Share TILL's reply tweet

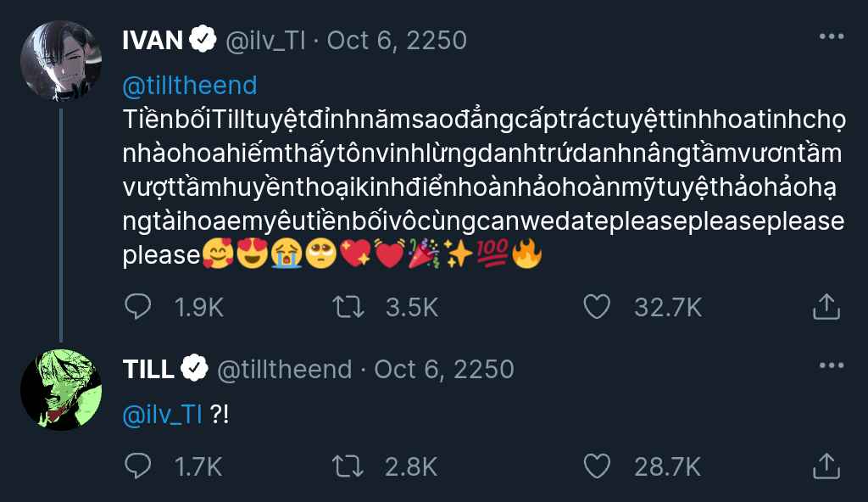point(826,466)
